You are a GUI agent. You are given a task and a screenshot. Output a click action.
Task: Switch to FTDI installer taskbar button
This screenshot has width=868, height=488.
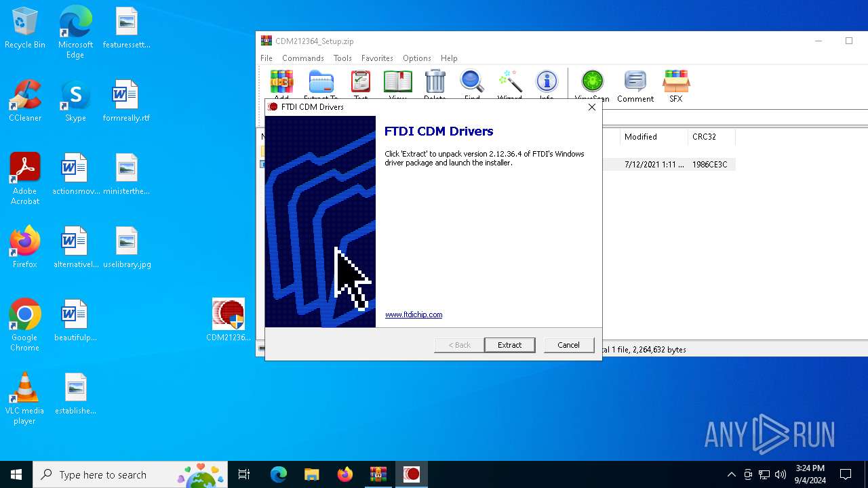[x=411, y=474]
